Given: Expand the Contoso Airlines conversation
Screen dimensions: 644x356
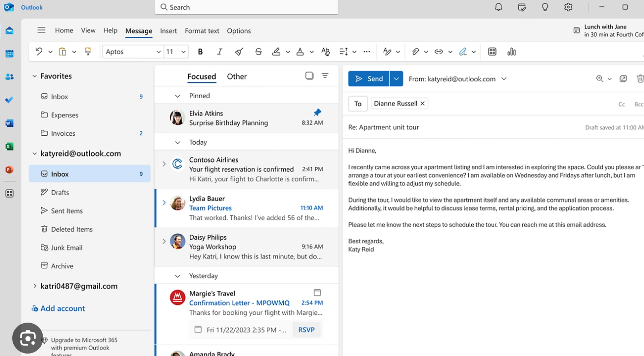Looking at the screenshot, I should (x=164, y=164).
